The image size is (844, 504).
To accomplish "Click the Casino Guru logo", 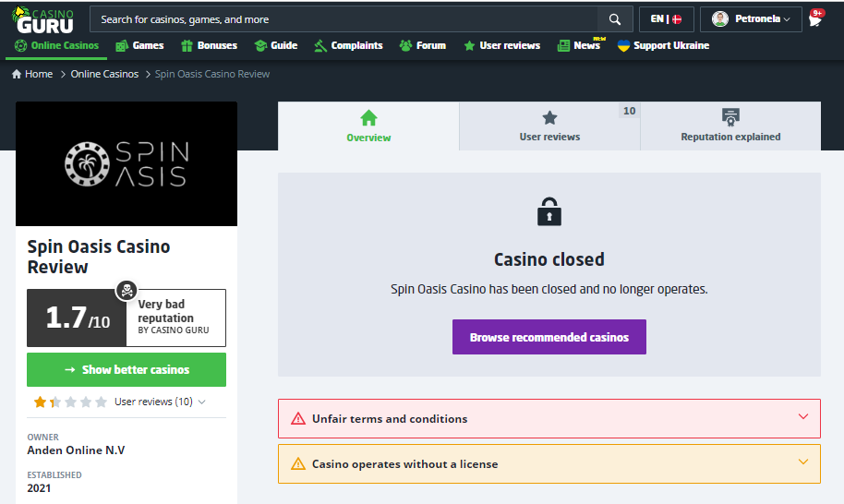I will (x=42, y=18).
